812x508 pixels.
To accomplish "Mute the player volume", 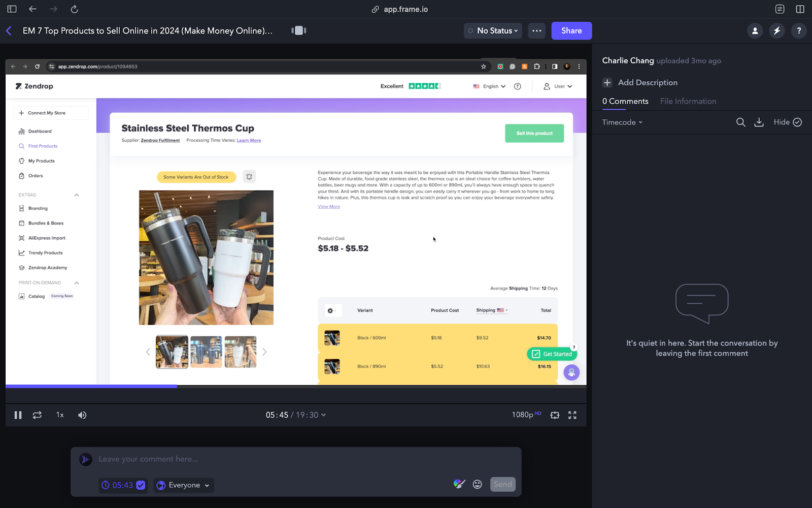I will [82, 415].
